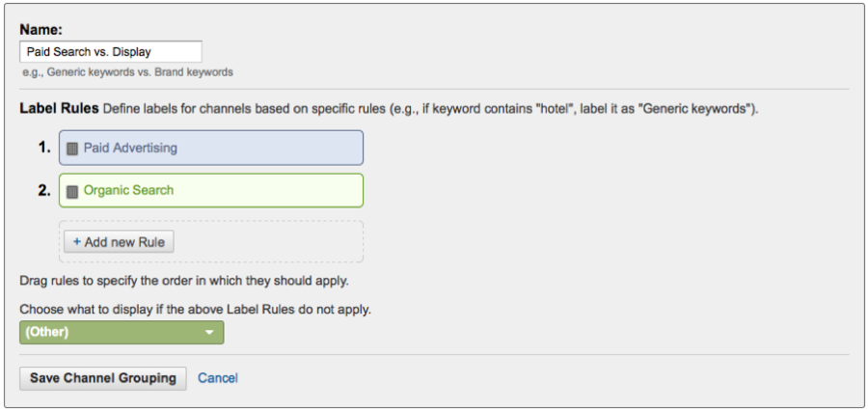
Task: Click empty space right inside Organic Search rule
Action: point(289,191)
